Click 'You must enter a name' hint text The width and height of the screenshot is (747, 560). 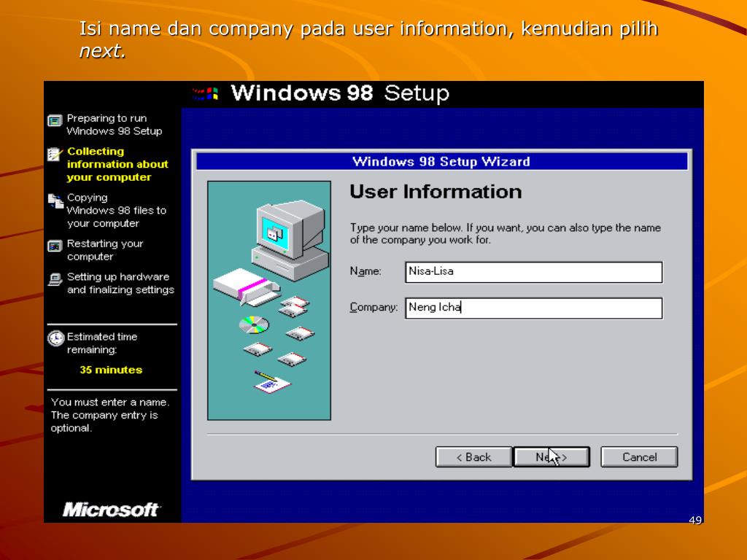tap(110, 415)
